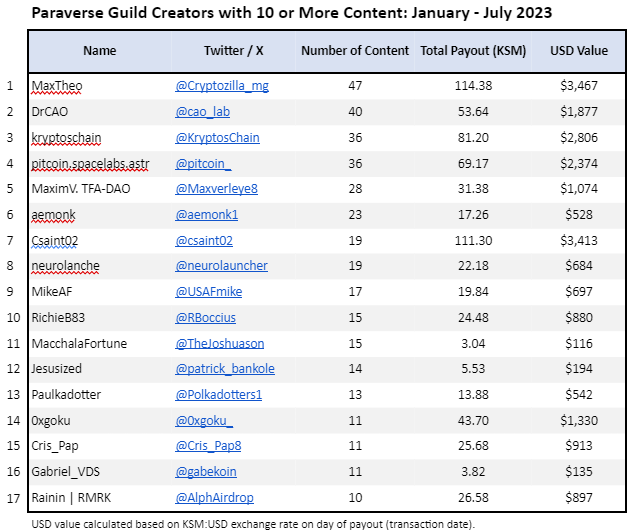Select the 26.58 payout value
The height and width of the screenshot is (531, 632).
(x=473, y=498)
